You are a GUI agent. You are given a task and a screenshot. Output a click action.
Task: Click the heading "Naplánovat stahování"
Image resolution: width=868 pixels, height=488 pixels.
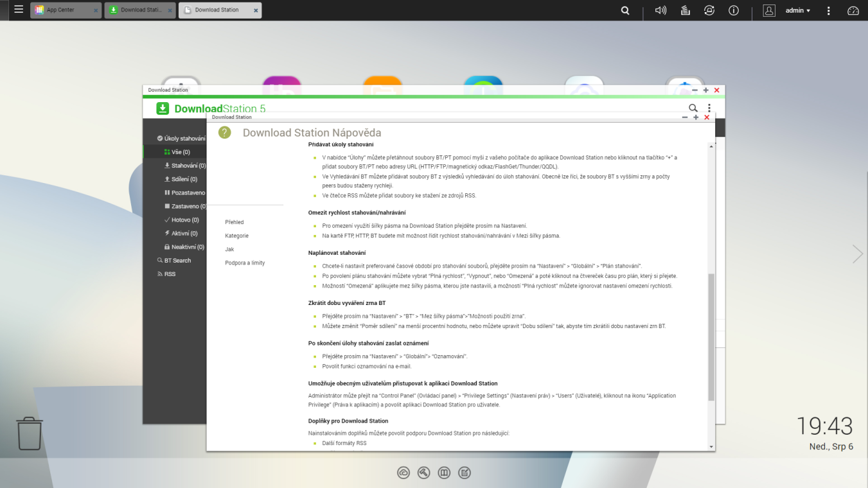coord(337,253)
